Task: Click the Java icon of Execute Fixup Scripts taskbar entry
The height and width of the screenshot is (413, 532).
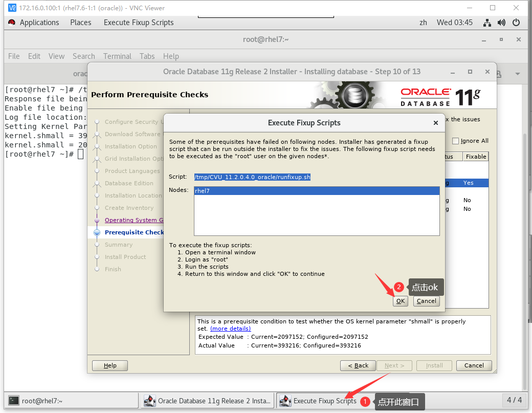Action: [x=285, y=401]
